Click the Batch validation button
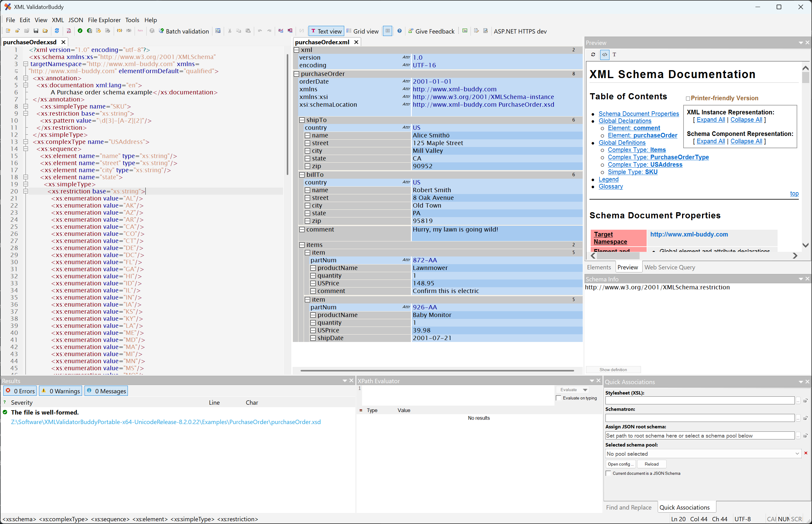This screenshot has height=524, width=812. click(x=184, y=31)
